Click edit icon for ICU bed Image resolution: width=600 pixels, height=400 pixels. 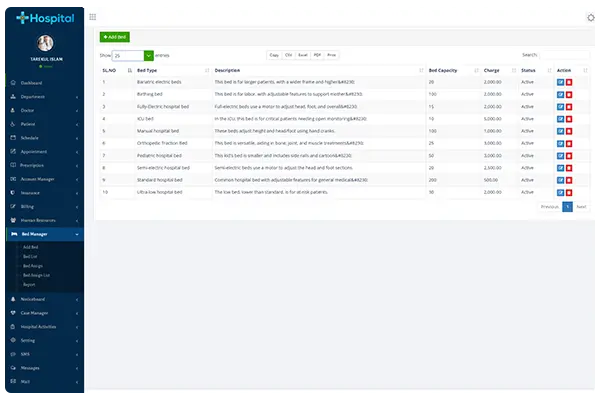[x=560, y=118]
